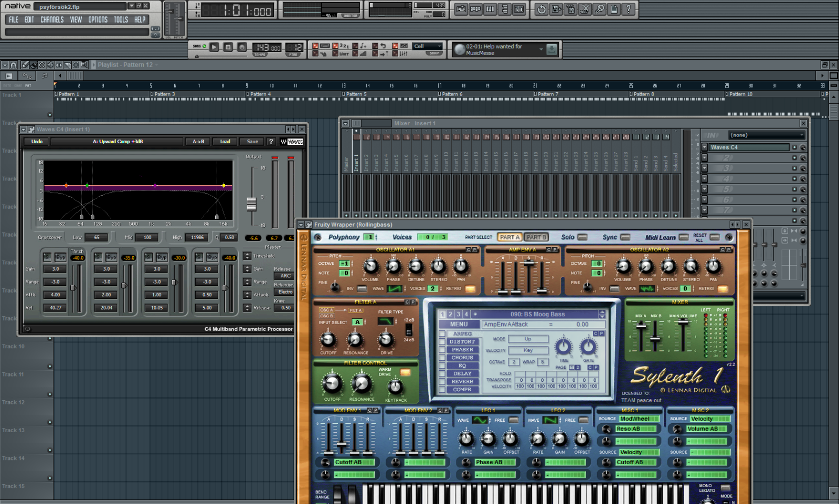Open the mixer window from the toolbar
Image resolution: width=839 pixels, height=504 pixels.
pos(519,9)
